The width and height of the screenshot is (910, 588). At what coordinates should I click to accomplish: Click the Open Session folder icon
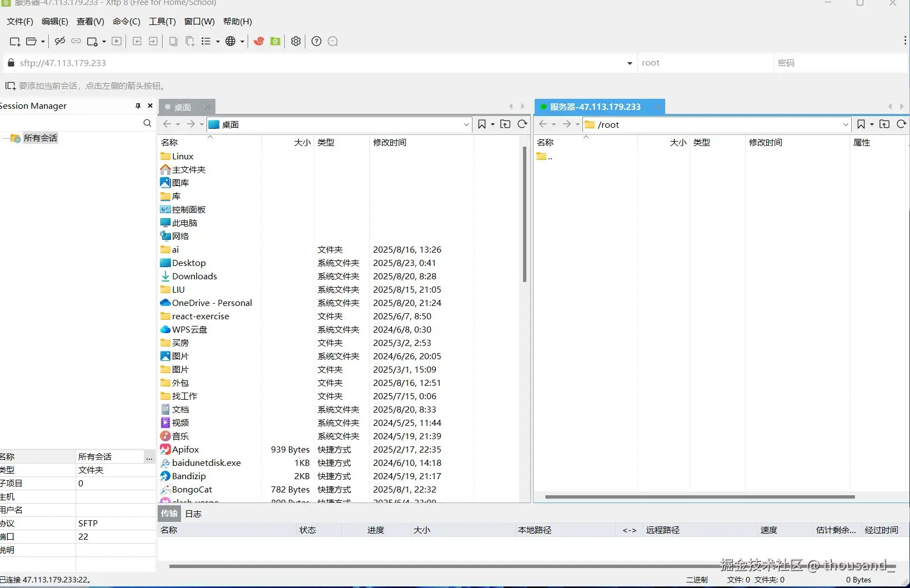coord(32,41)
